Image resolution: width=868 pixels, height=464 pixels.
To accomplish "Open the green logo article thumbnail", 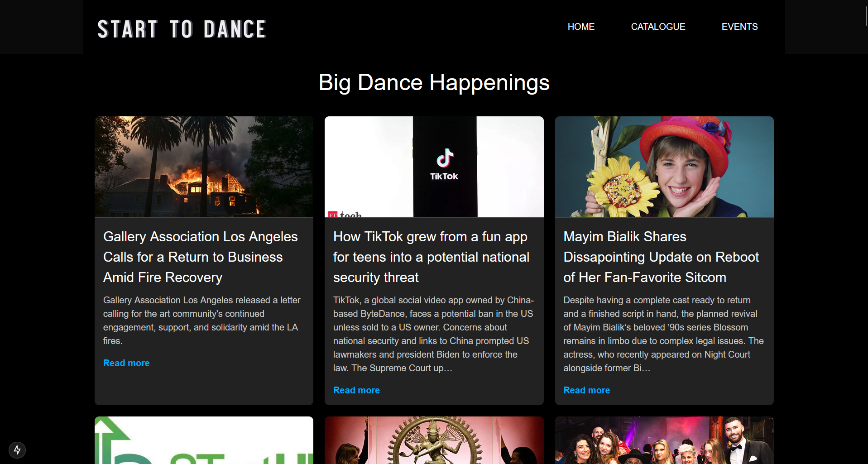I will pos(204,440).
